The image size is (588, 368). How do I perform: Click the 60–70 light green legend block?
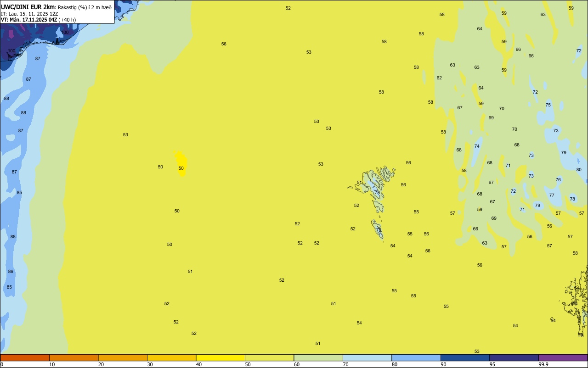tap(318, 357)
